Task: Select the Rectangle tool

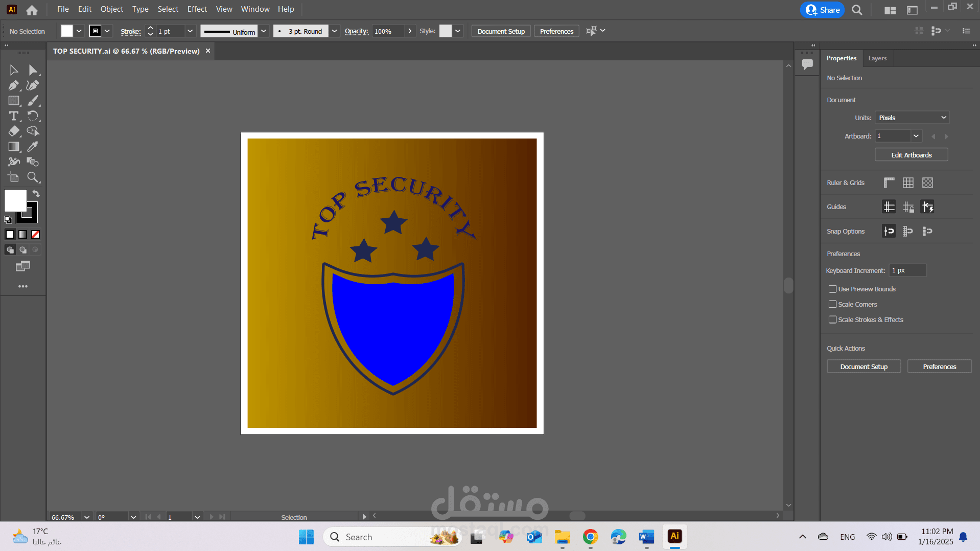Action: tap(14, 101)
